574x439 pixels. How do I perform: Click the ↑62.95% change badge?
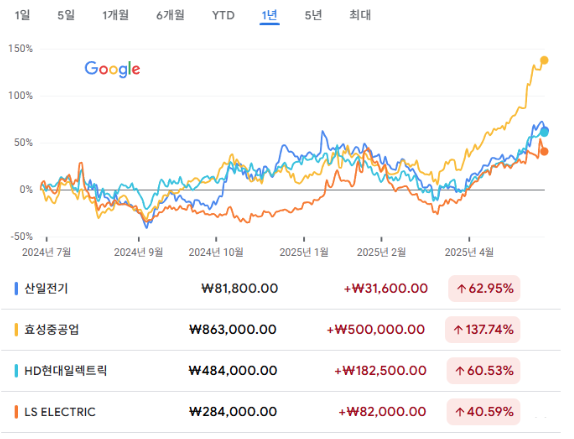484,289
